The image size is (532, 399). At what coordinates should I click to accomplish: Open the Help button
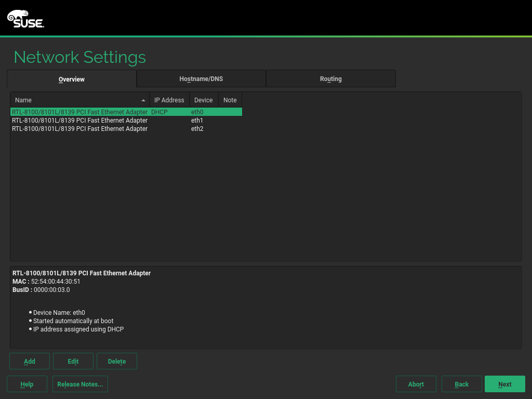pyautogui.click(x=27, y=384)
